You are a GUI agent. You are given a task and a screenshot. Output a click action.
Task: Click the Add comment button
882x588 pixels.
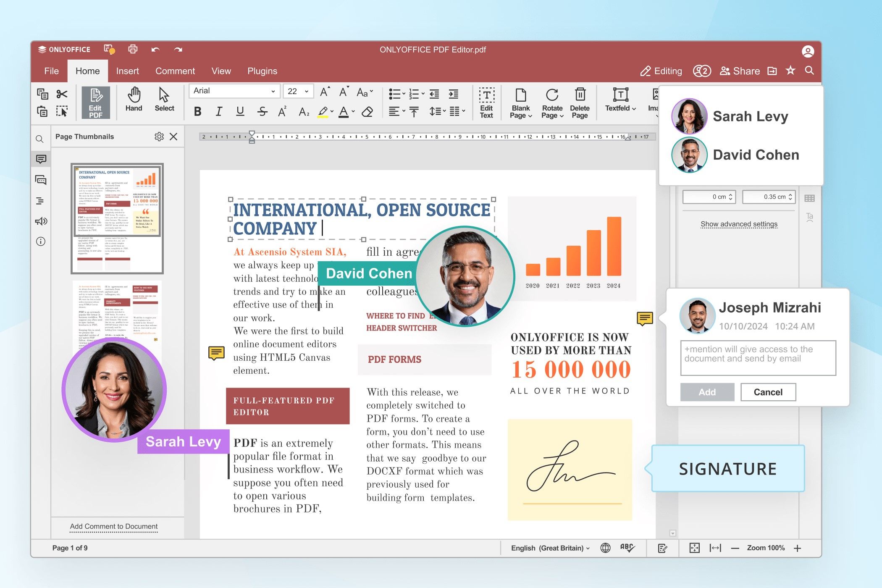click(x=707, y=392)
